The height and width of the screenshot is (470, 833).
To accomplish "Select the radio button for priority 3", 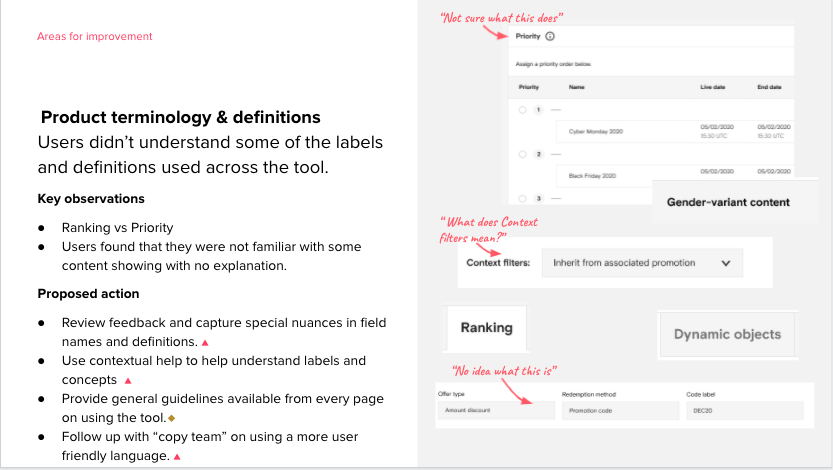I will (x=522, y=198).
